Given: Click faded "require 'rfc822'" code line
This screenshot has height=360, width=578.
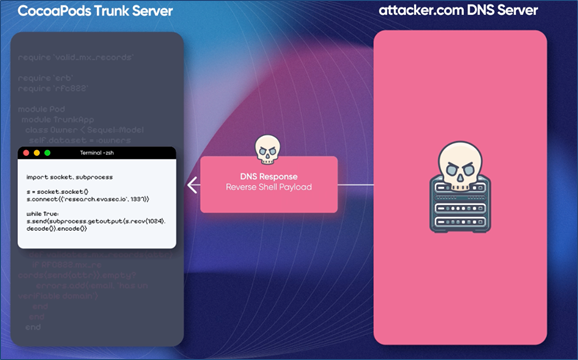Looking at the screenshot, I should (53, 88).
